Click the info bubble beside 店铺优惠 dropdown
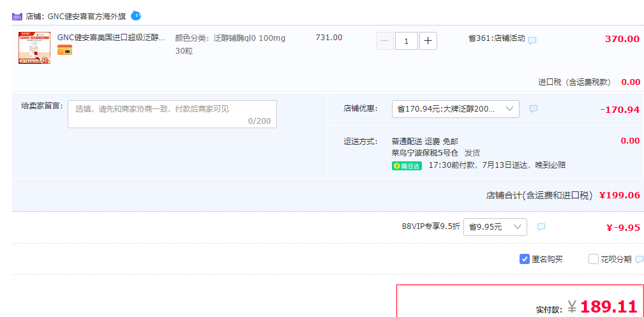The width and height of the screenshot is (644, 317). pyautogui.click(x=534, y=109)
